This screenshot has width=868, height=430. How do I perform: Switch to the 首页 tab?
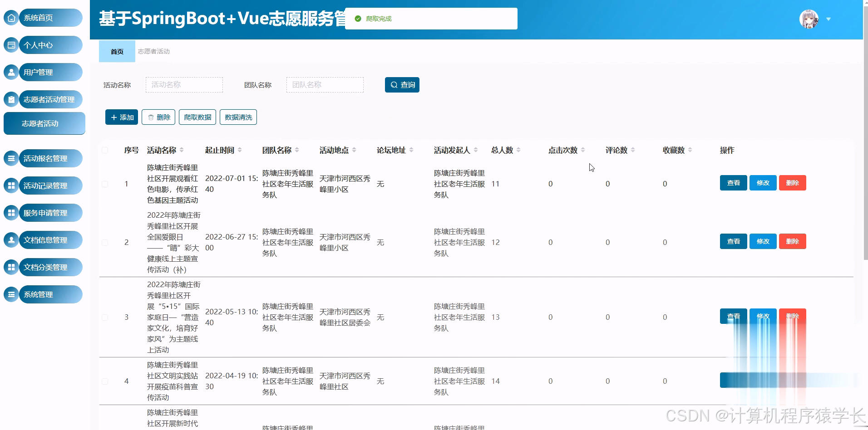[x=117, y=51]
